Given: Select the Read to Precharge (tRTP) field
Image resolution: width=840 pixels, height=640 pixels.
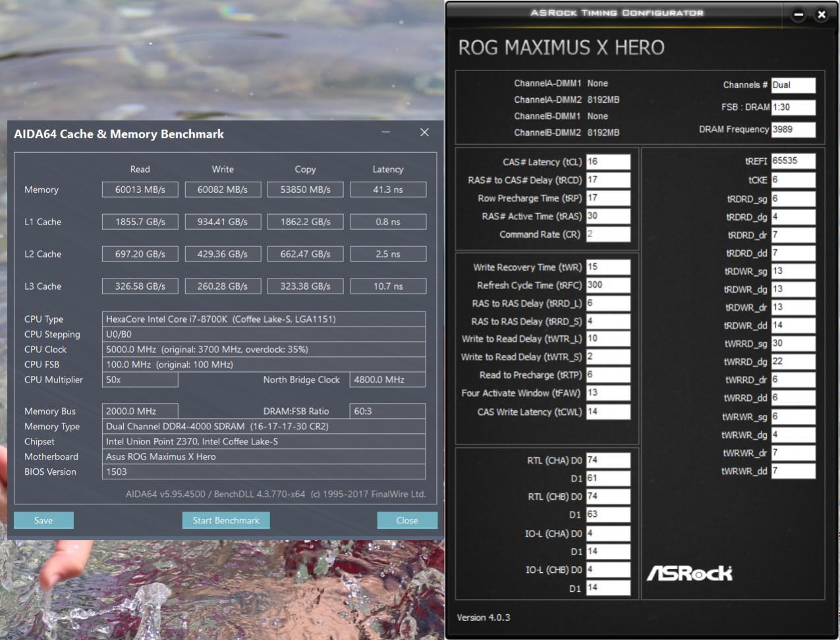Looking at the screenshot, I should click(608, 375).
